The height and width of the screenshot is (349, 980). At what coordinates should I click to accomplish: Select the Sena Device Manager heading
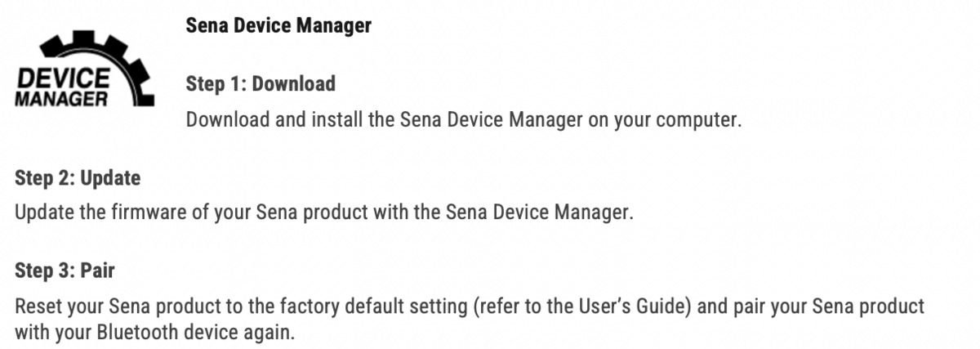point(278,25)
